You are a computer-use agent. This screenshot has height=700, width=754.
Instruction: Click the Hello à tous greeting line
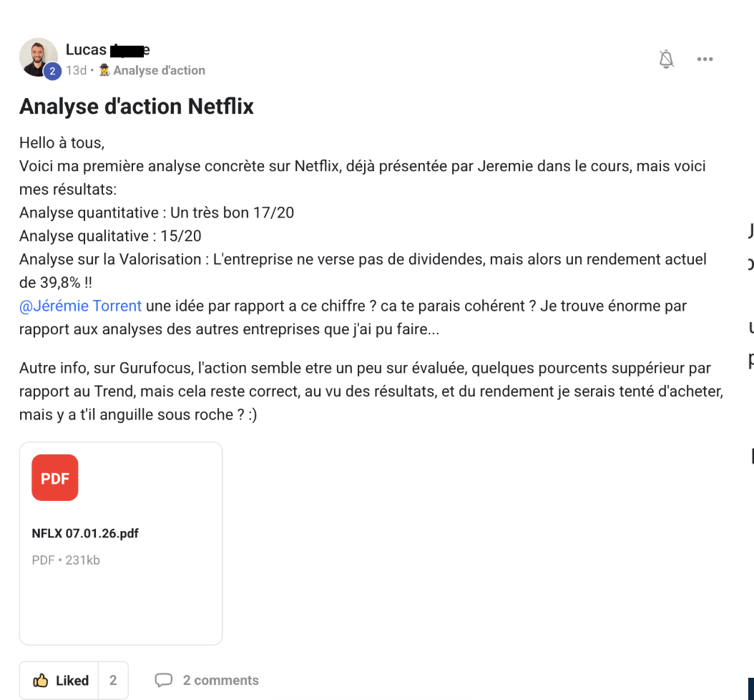(62, 143)
